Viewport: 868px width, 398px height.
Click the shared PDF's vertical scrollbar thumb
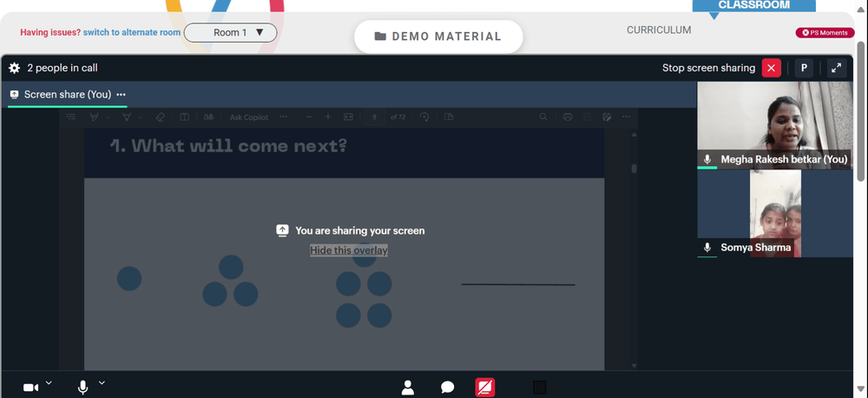coord(634,169)
